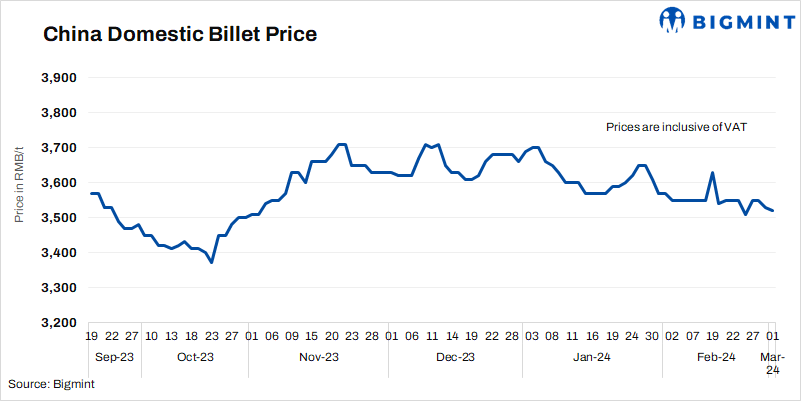801x401 pixels.
Task: Select the Nov-23 month label
Action: (x=317, y=357)
